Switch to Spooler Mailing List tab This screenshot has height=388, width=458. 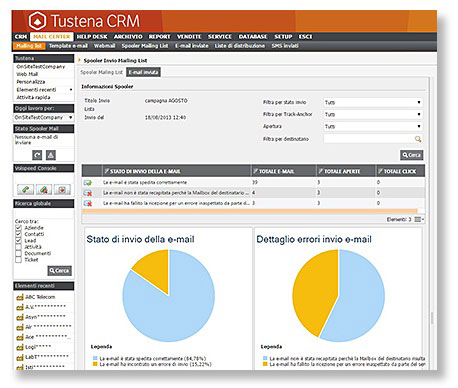pyautogui.click(x=102, y=72)
